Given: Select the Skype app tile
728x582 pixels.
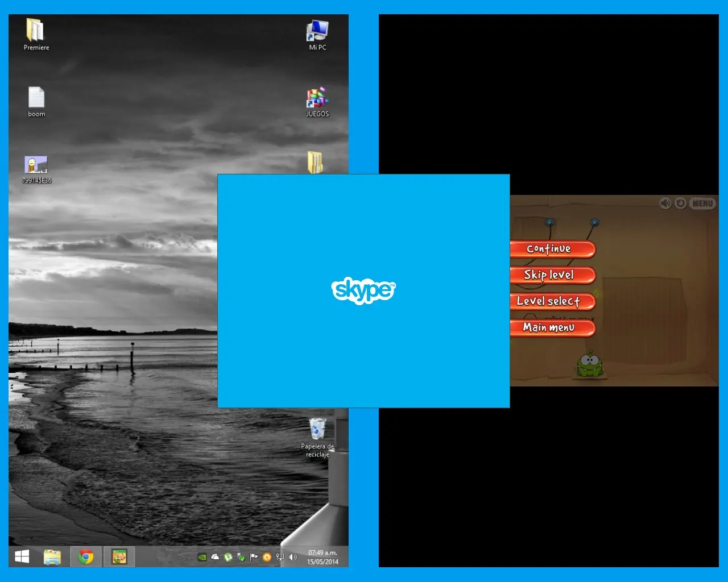Looking at the screenshot, I should pos(363,291).
